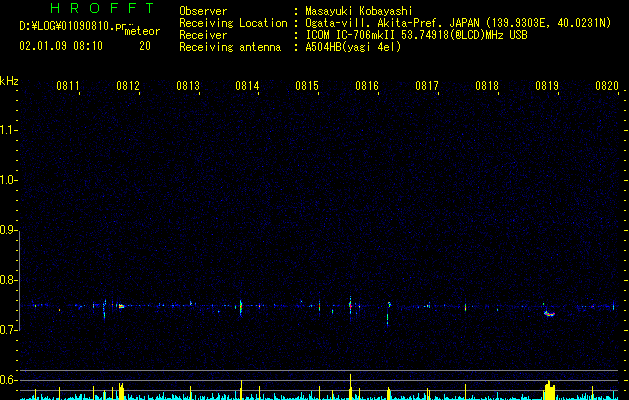This screenshot has height=400, width=629.
Task: Click the Observer label
Action: point(203,11)
